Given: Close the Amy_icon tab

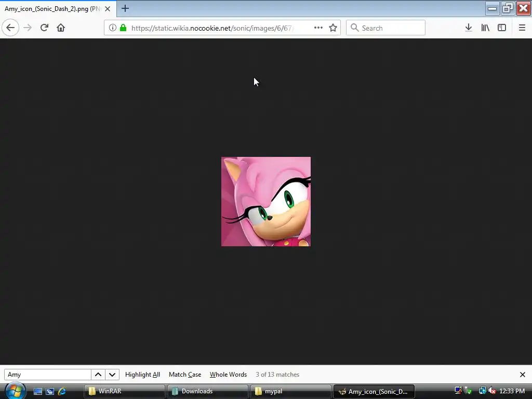Looking at the screenshot, I should click(x=108, y=9).
